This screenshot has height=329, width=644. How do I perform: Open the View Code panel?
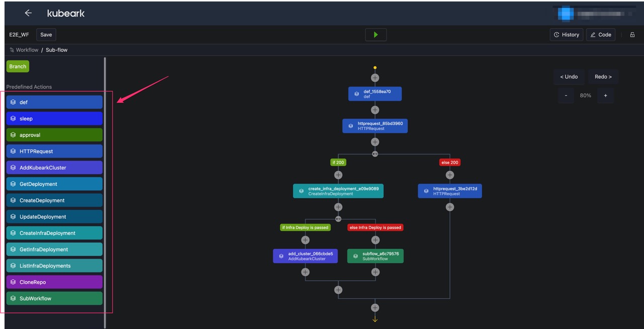tap(600, 34)
